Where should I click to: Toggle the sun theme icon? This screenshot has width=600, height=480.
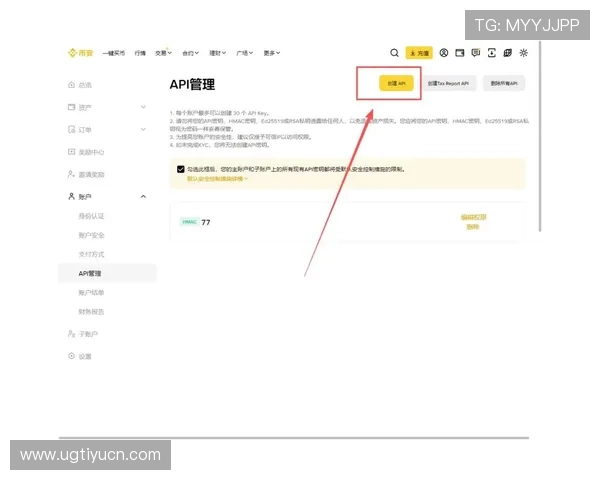point(523,53)
